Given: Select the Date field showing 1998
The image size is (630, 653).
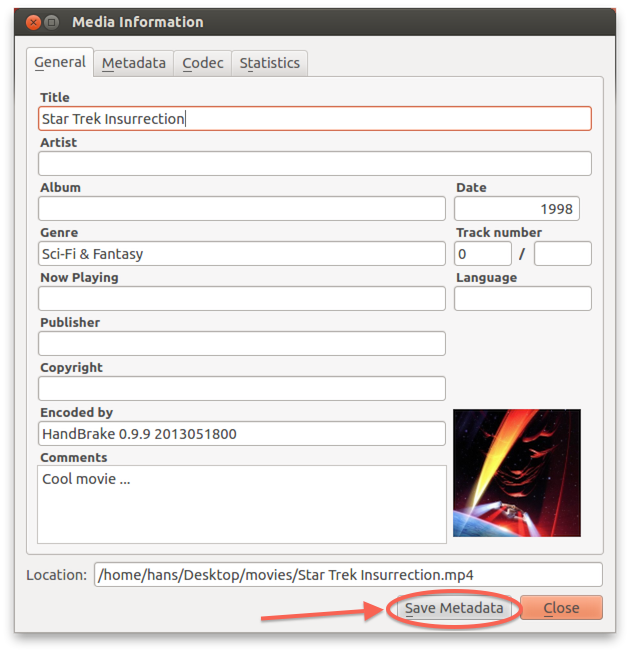Looking at the screenshot, I should tap(516, 209).
